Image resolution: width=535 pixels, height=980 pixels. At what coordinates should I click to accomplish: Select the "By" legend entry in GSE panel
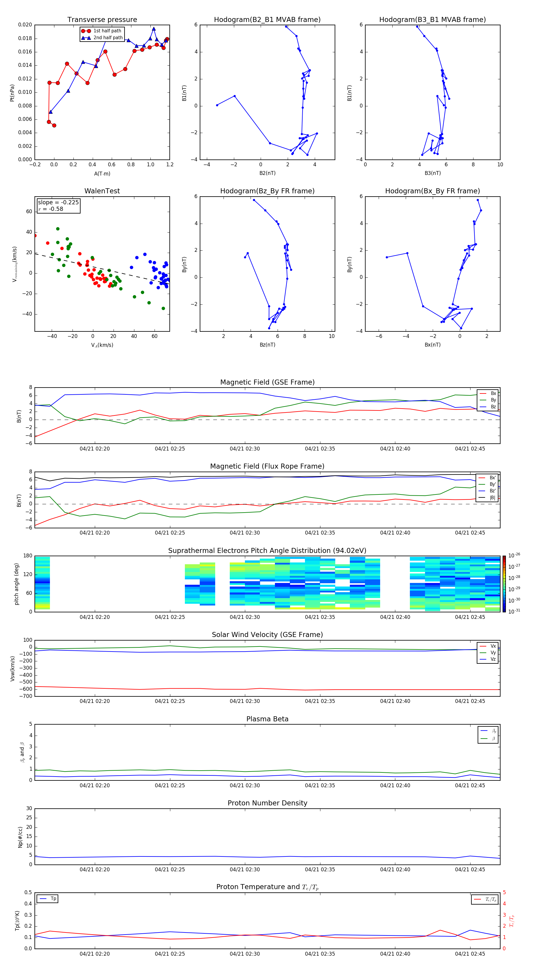(x=488, y=400)
